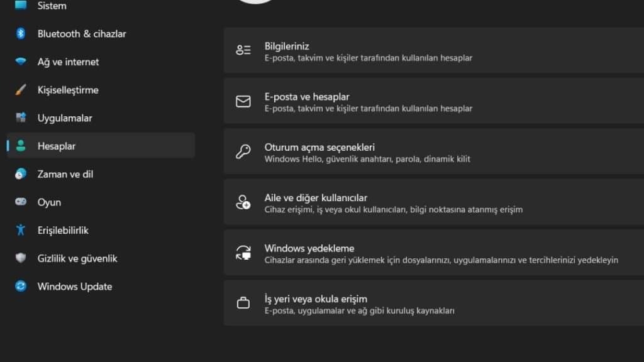The width and height of the screenshot is (644, 362).
Task: Click the clock globe icon for Zaman ve dil
Action: tap(21, 174)
